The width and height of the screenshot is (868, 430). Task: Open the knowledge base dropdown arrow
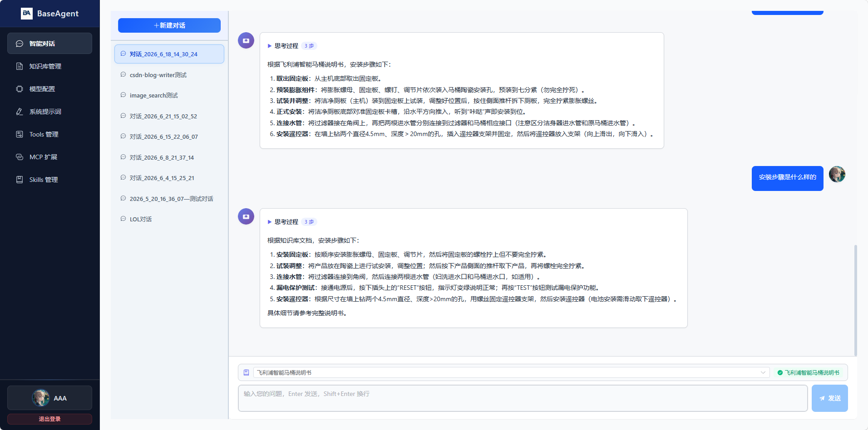[x=763, y=372]
